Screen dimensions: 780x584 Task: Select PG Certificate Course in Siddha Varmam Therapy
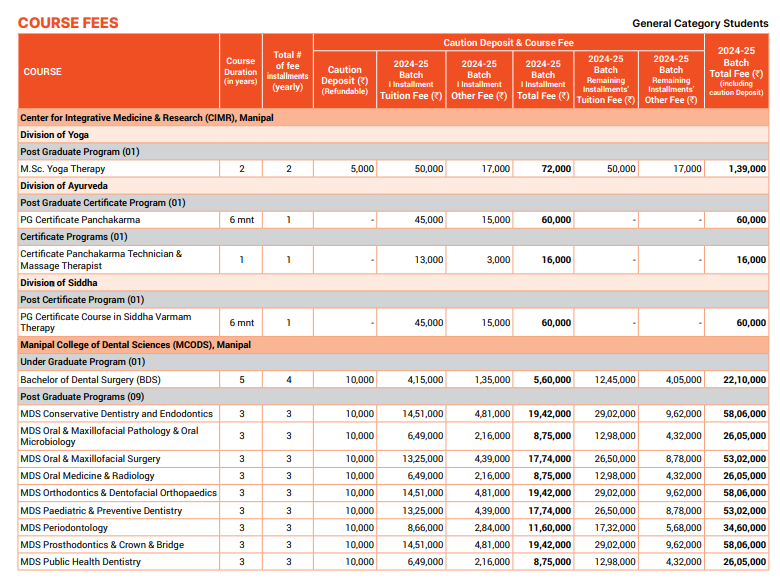pyautogui.click(x=106, y=322)
